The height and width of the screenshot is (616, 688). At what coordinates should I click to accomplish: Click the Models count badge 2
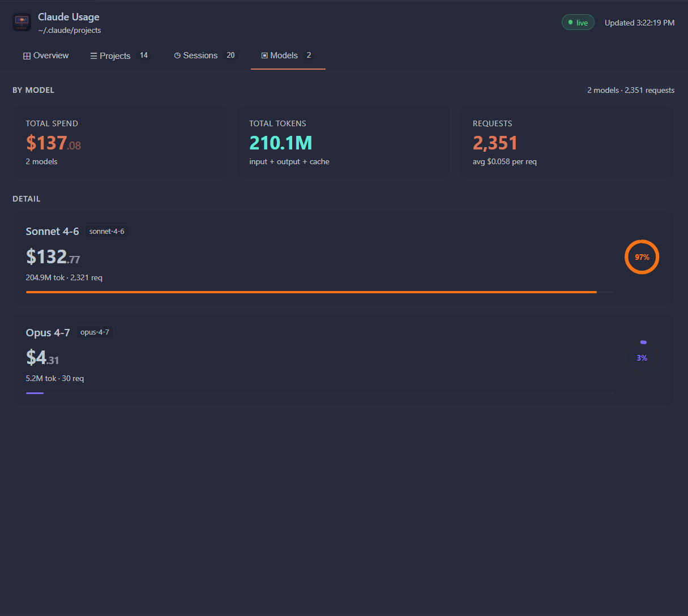coord(309,55)
